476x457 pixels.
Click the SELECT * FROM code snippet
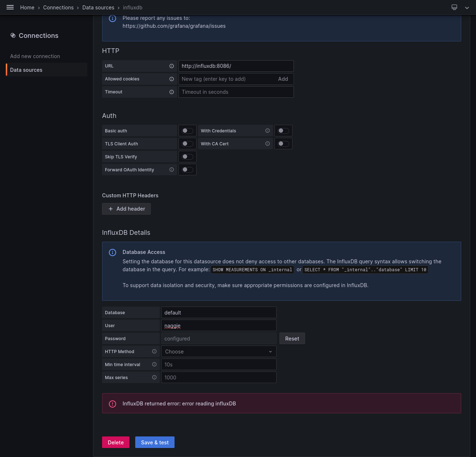pos(365,270)
